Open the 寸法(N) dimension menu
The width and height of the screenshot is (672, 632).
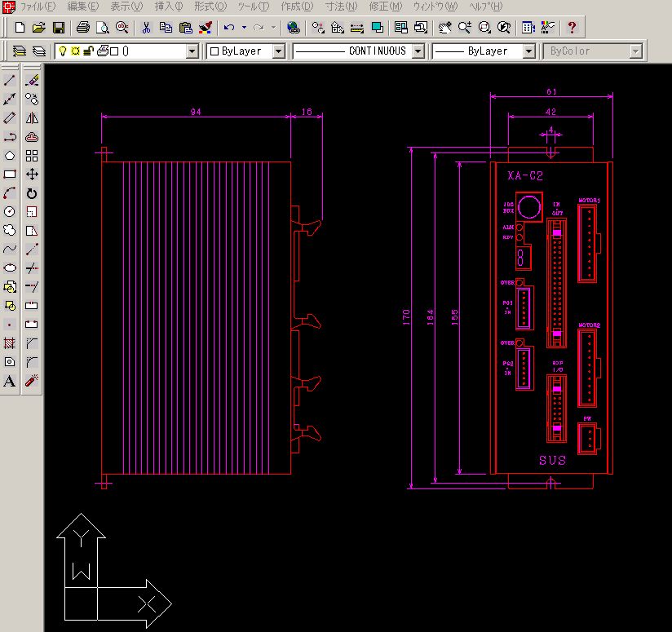341,6
